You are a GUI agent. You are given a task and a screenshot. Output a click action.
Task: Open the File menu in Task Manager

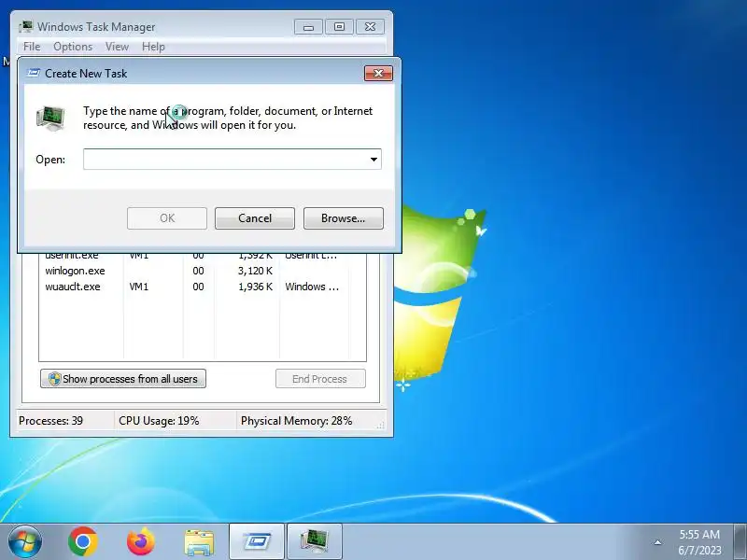[32, 47]
